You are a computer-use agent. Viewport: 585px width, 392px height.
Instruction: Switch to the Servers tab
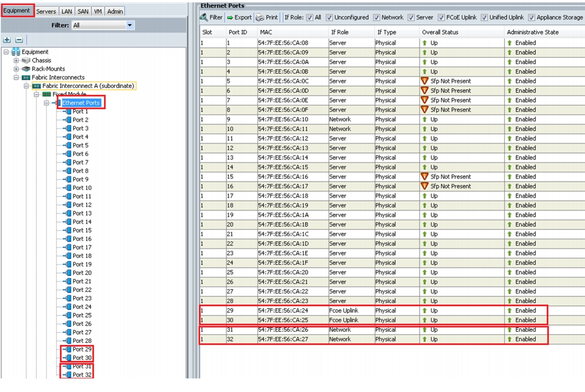(x=47, y=11)
